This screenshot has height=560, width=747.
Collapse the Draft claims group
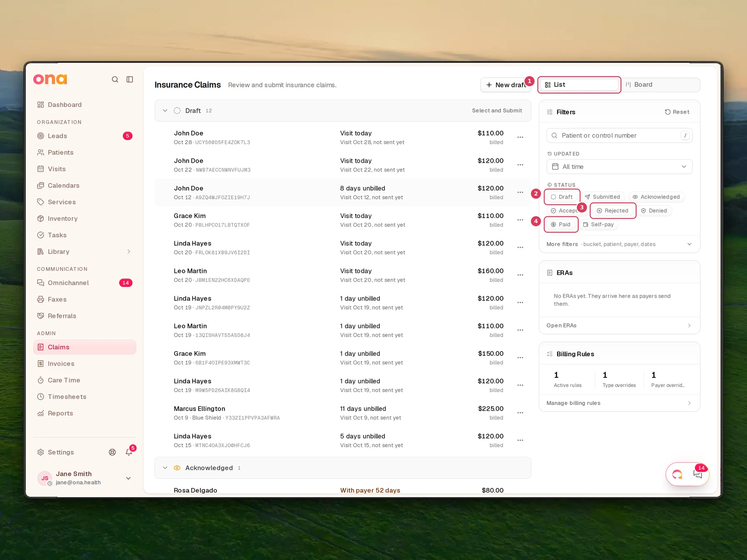tap(165, 111)
